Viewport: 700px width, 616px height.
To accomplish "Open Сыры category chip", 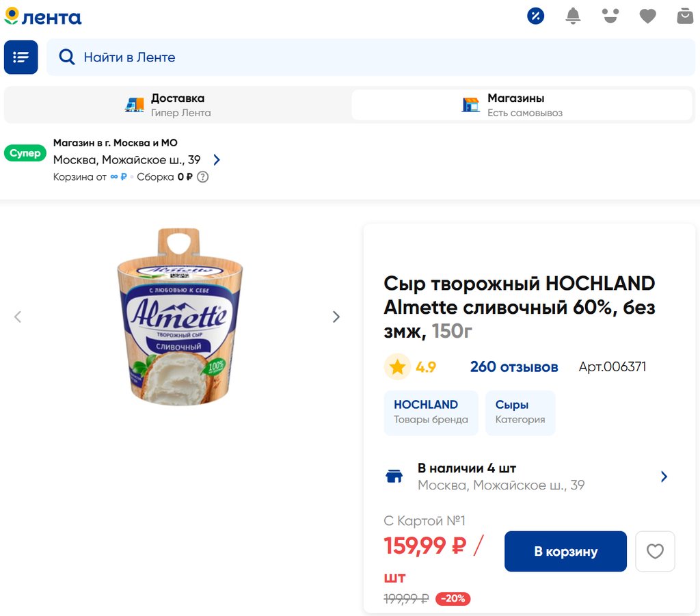I will (520, 412).
